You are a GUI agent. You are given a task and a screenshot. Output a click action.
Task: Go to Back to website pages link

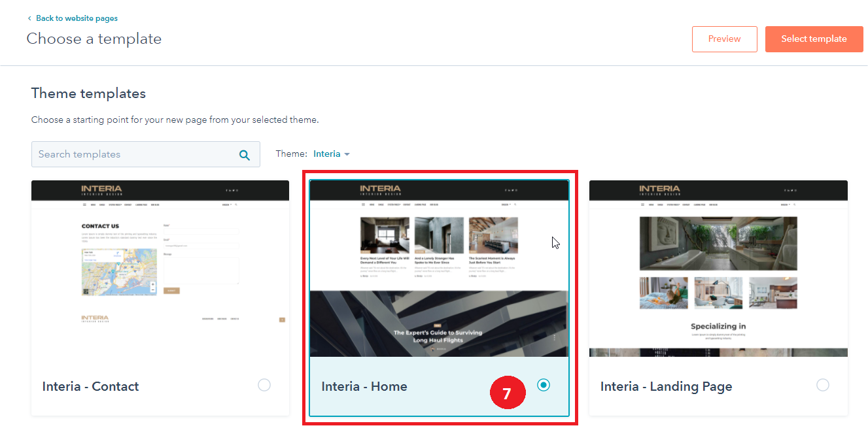[x=77, y=18]
